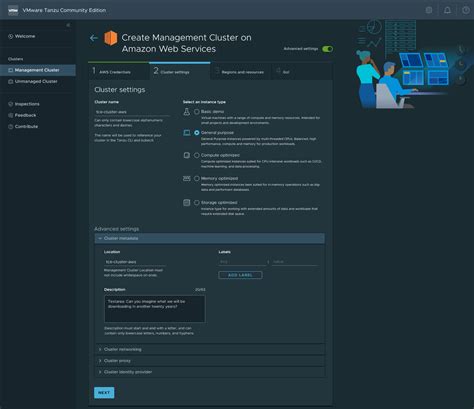The image size is (474, 409).
Task: Click the label key input field
Action: 243,262
